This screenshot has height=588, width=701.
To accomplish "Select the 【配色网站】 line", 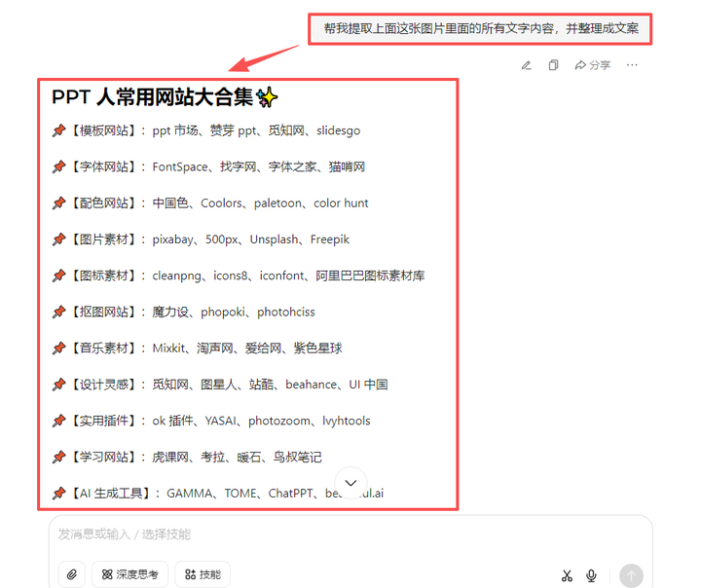I will pos(210,203).
